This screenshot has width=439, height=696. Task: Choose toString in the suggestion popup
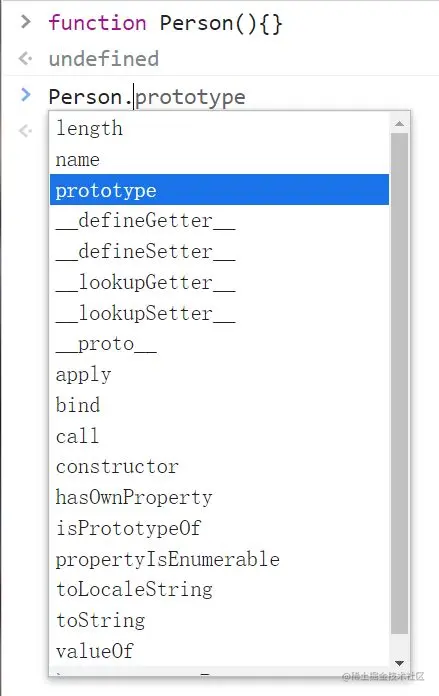pyautogui.click(x=219, y=621)
